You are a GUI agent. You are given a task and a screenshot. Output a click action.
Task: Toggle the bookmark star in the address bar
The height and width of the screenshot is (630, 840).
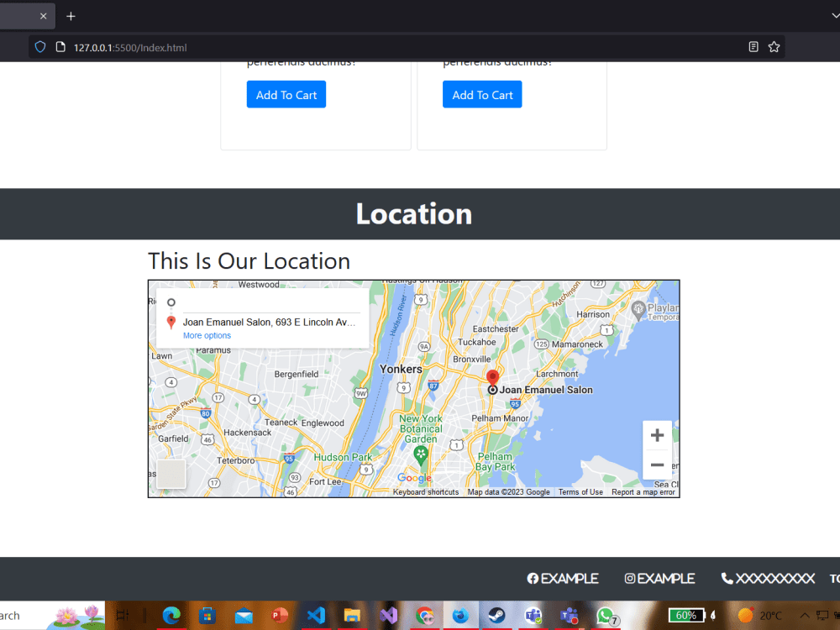774,47
